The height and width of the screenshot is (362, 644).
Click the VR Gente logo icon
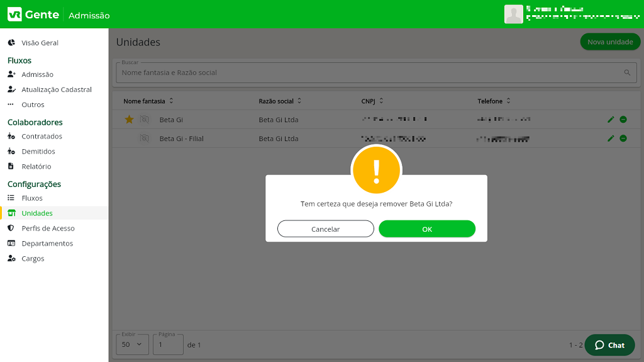tap(14, 14)
